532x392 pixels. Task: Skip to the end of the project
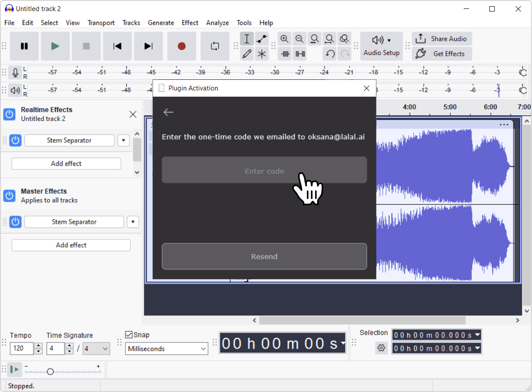149,46
